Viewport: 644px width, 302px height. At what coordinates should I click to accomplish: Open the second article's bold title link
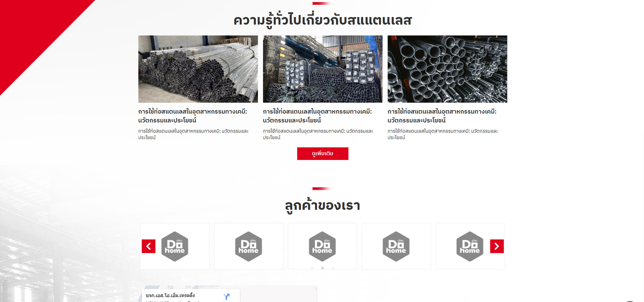point(317,116)
